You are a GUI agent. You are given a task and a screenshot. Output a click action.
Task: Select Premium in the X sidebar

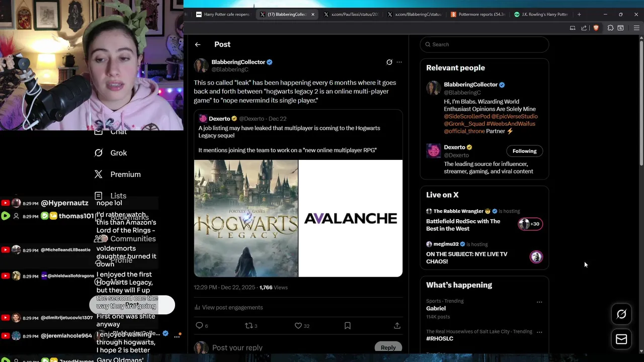[x=117, y=174]
